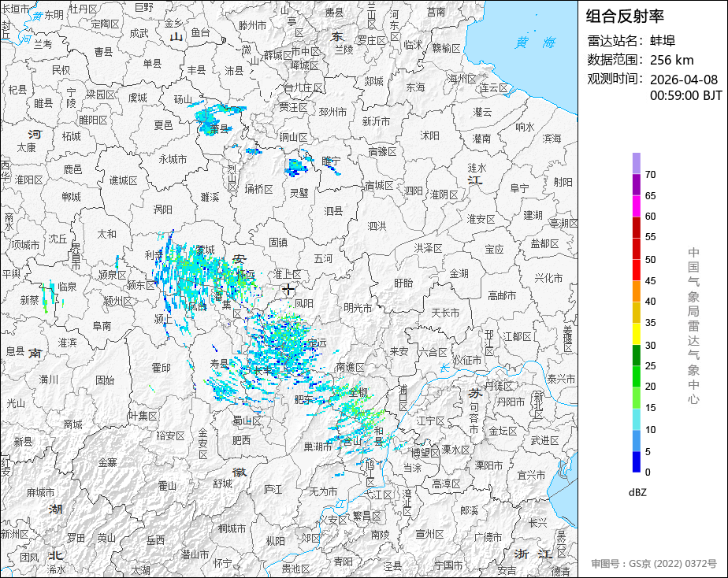
Task: Click the 凤阳 label on the map
Action: (x=304, y=303)
